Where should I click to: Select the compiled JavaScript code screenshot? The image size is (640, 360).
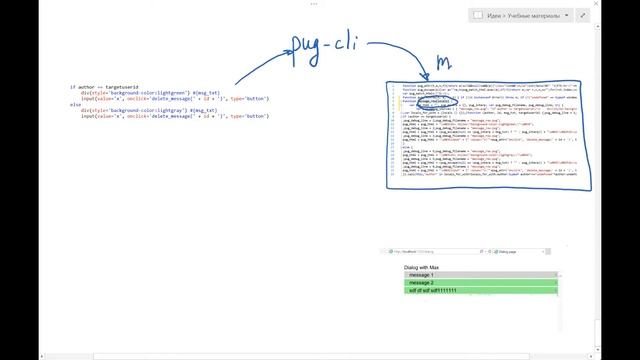(484, 129)
